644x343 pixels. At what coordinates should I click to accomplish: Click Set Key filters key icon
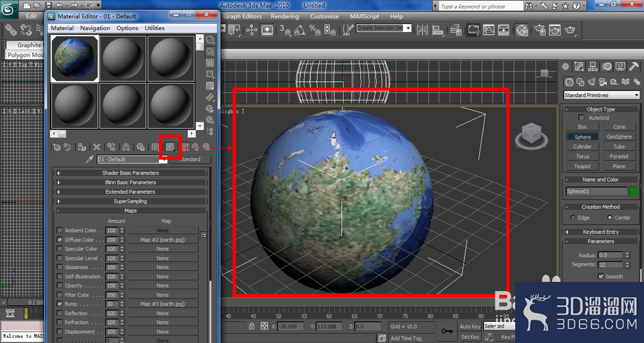point(447,331)
